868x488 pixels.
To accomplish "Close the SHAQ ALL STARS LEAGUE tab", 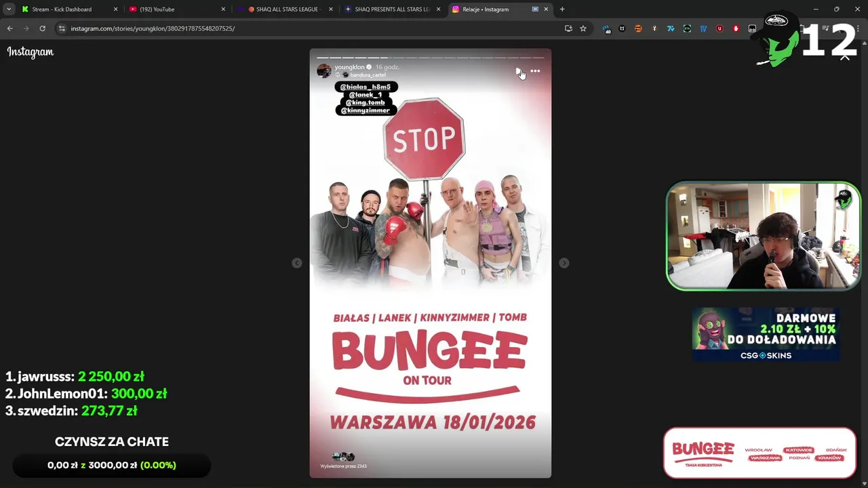I will click(x=331, y=9).
